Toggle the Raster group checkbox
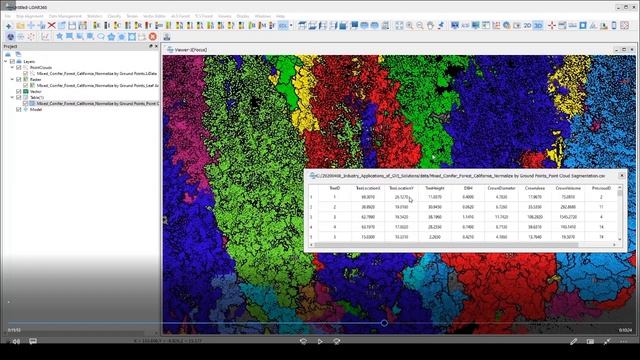The image size is (640, 360). pyautogui.click(x=19, y=80)
